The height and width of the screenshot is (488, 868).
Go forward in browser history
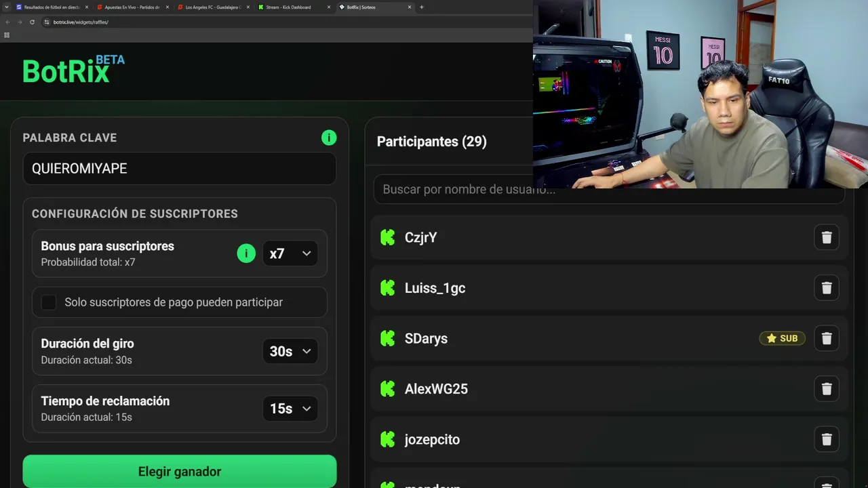tap(20, 22)
